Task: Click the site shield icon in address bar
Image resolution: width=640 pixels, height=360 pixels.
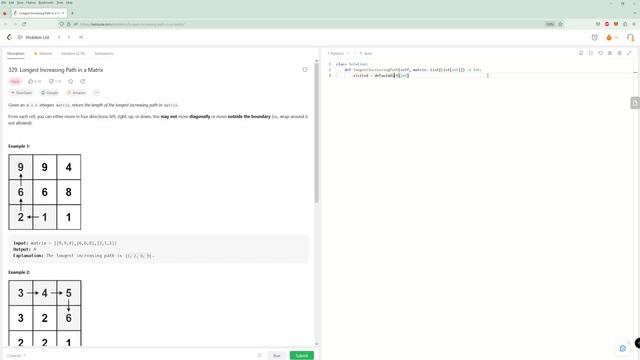Action: (62, 24)
